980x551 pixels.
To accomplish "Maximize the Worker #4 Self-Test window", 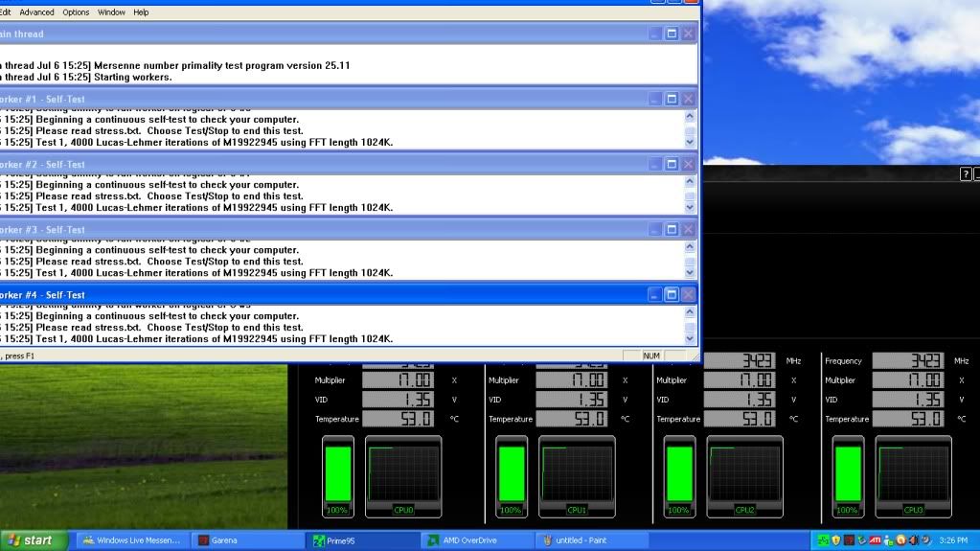I will 672,295.
